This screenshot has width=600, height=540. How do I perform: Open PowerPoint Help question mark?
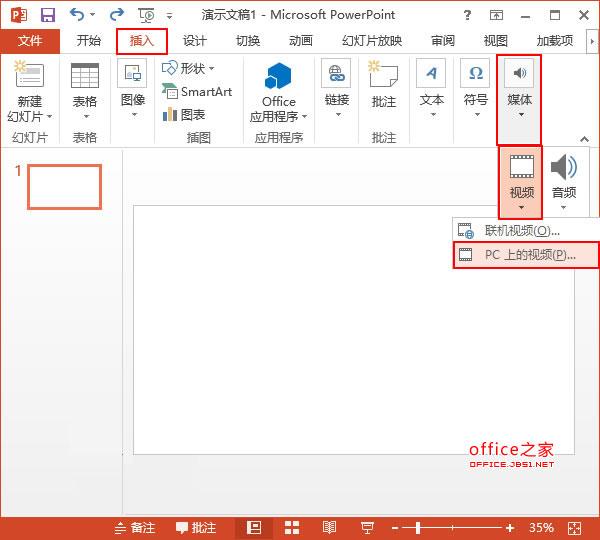467,15
